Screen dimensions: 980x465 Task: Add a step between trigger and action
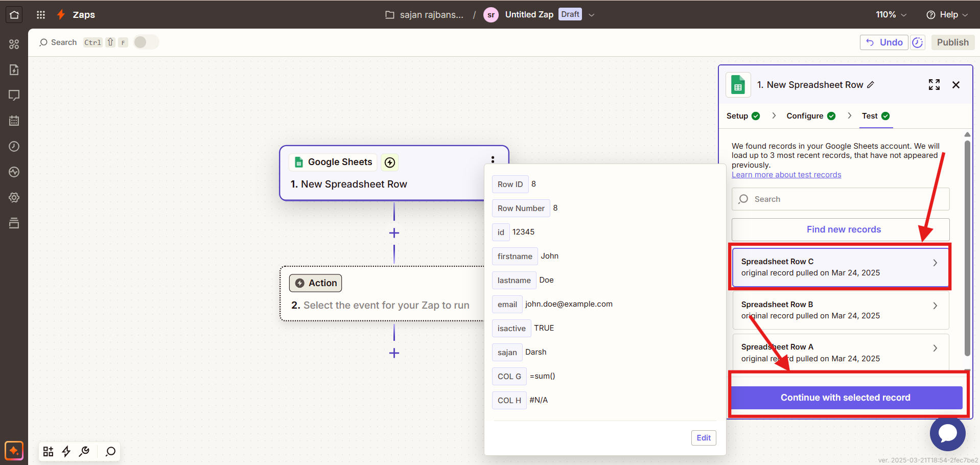click(394, 233)
